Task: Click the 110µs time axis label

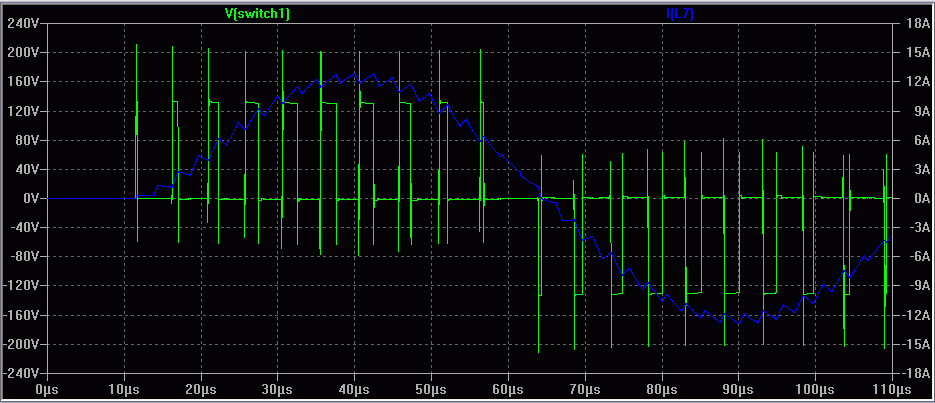Action: [x=892, y=390]
